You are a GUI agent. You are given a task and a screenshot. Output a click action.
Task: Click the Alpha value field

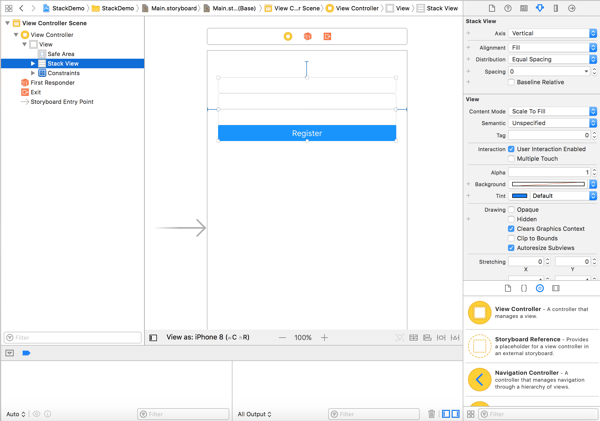[x=549, y=173]
